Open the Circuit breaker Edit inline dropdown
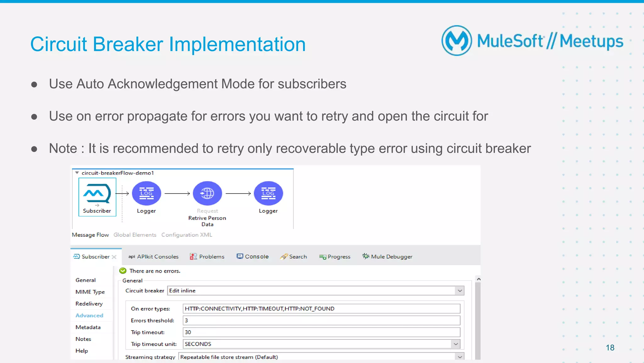This screenshot has height=363, width=644. pos(460,291)
